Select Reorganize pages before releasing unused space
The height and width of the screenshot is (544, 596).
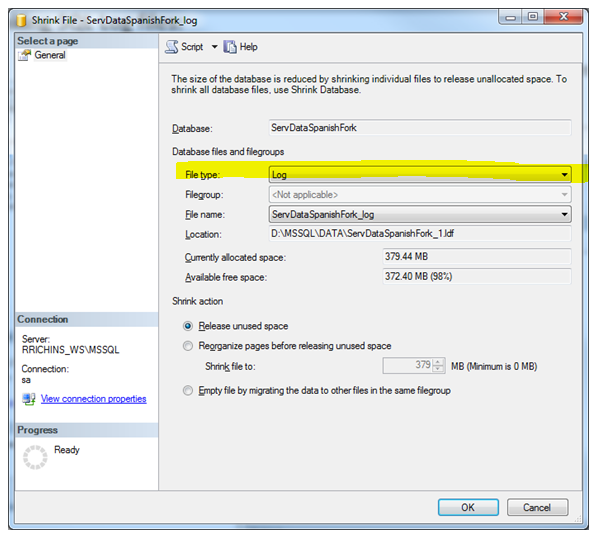[188, 346]
